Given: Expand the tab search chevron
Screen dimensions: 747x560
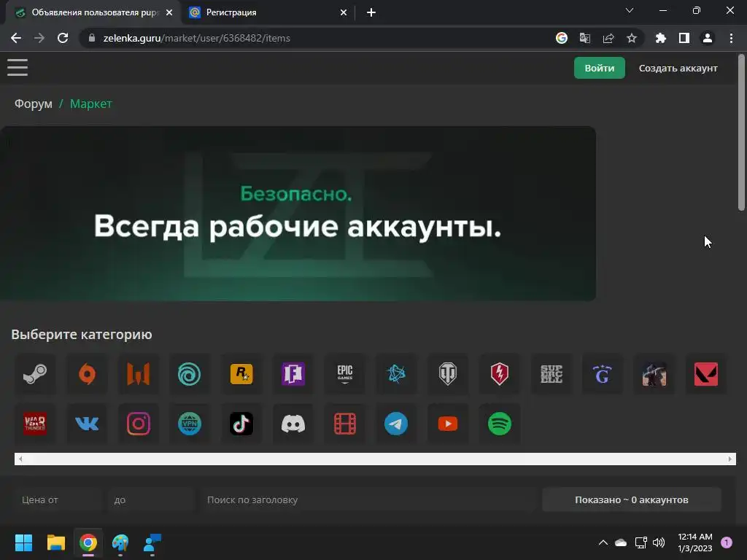Looking at the screenshot, I should (630, 10).
